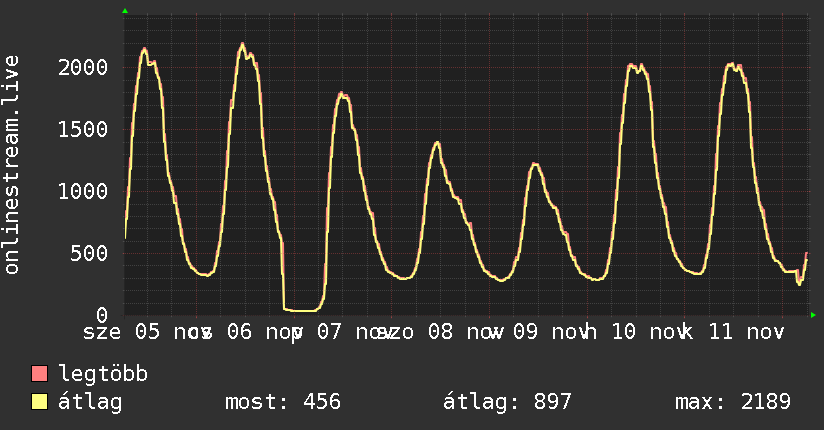Click the '05' date label on x-axis
This screenshot has height=430, width=824.
tap(147, 331)
